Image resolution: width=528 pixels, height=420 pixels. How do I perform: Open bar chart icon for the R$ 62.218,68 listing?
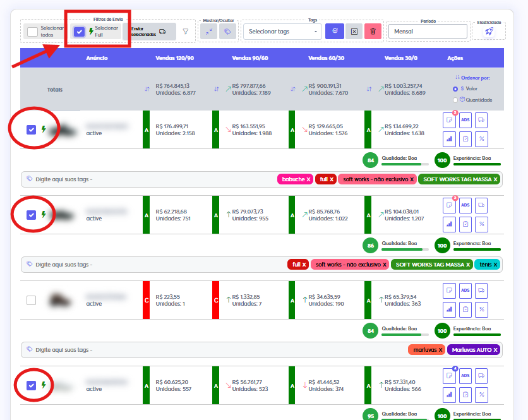[x=449, y=224]
